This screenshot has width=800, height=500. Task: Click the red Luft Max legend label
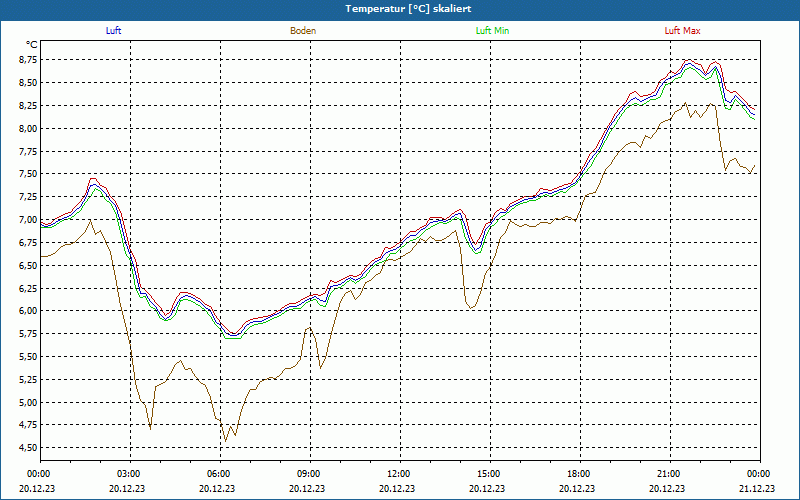682,31
